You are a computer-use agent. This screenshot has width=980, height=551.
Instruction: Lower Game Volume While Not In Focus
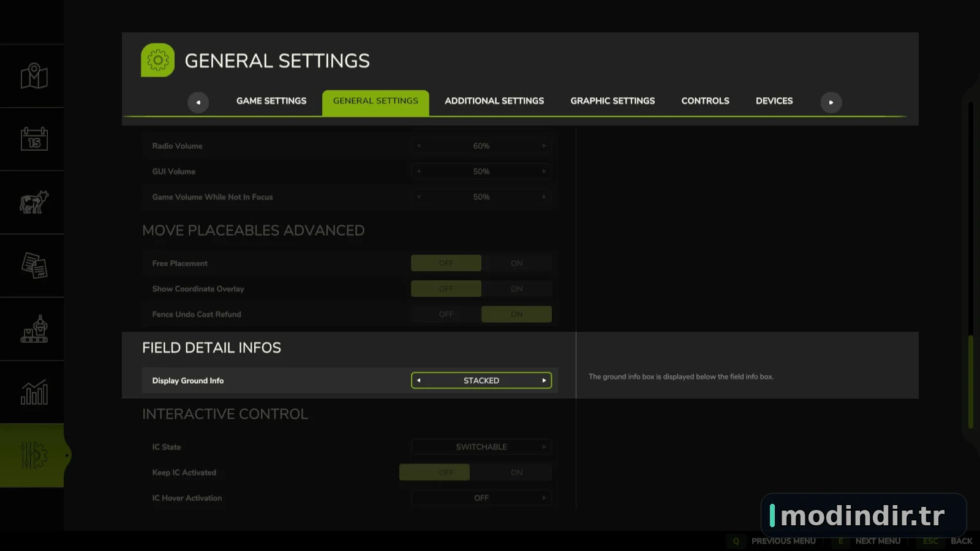pos(419,197)
